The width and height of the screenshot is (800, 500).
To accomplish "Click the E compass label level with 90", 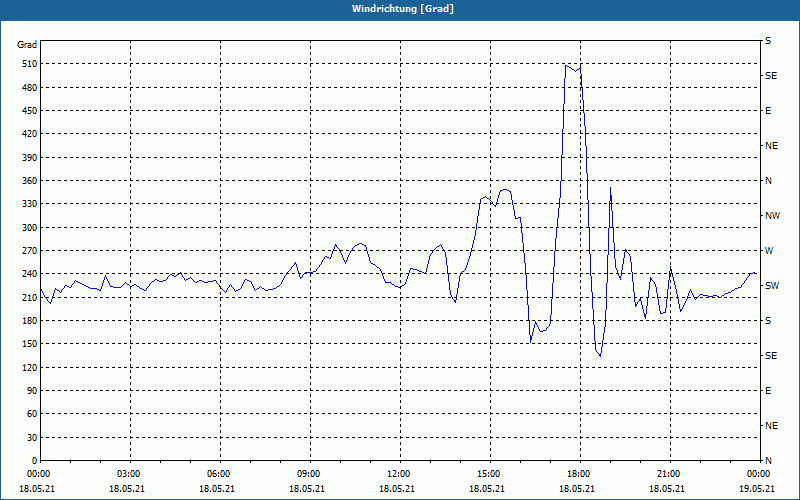I will click(768, 390).
